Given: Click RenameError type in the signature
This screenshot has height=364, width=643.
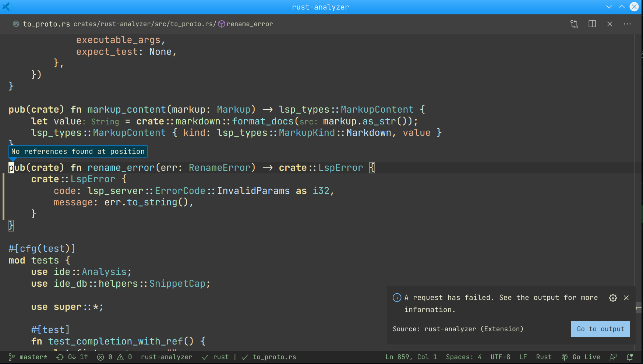Looking at the screenshot, I should tap(219, 168).
